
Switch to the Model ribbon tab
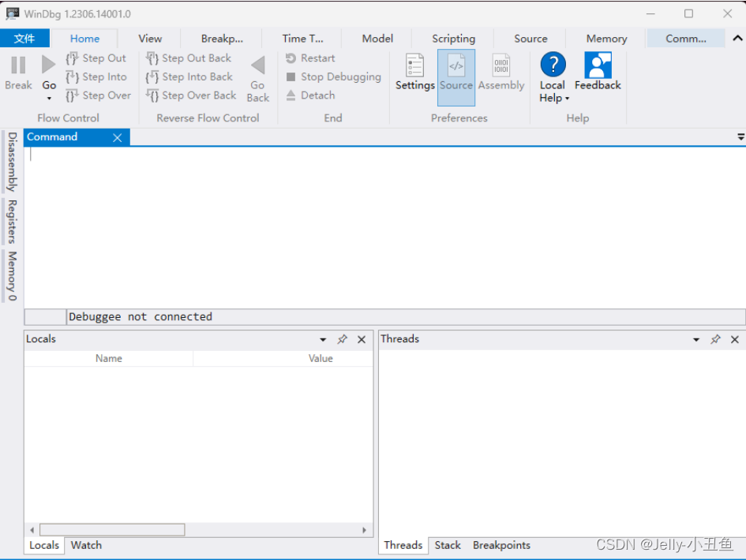point(377,39)
